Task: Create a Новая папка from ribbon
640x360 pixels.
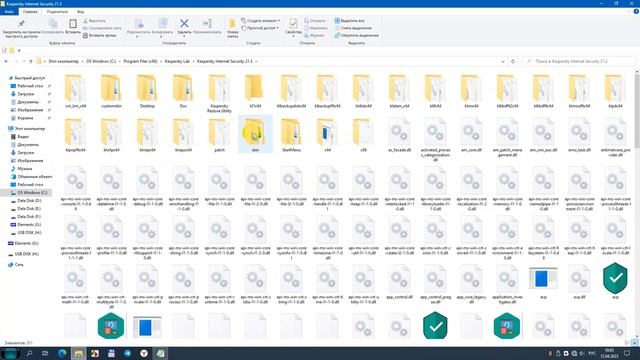Action: (232, 28)
